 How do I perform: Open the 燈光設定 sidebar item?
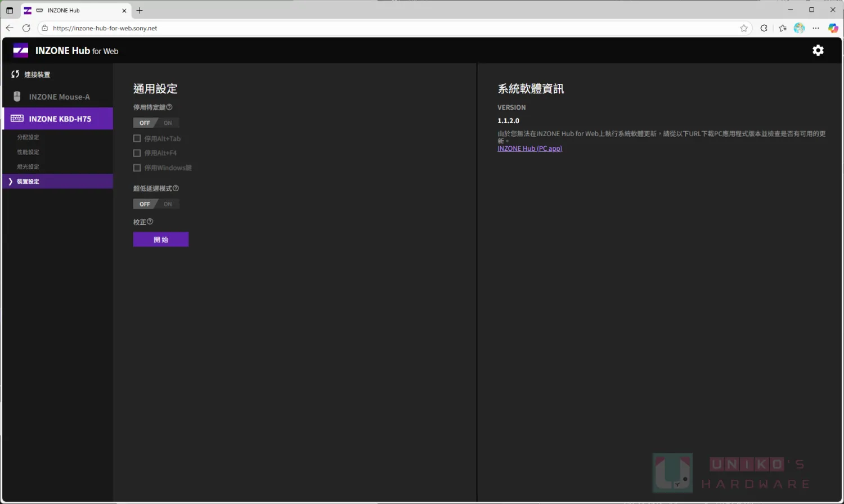point(28,167)
